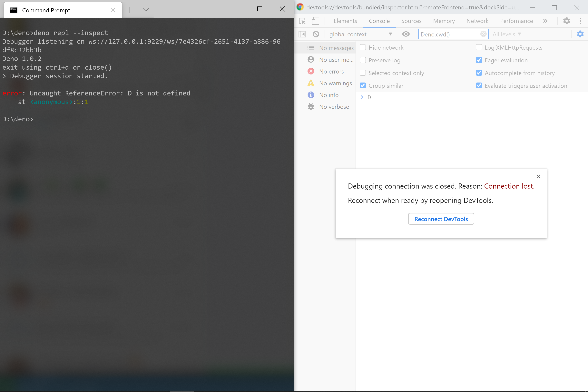Image resolution: width=588 pixels, height=392 pixels.
Task: Toggle the device toolbar icon
Action: tap(315, 21)
